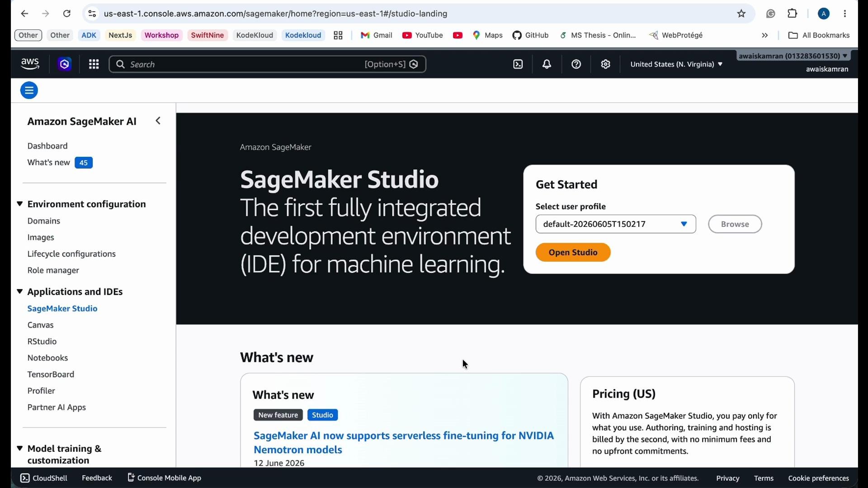Open the Workshop bookmark folder
Image resolution: width=868 pixels, height=488 pixels.
162,36
